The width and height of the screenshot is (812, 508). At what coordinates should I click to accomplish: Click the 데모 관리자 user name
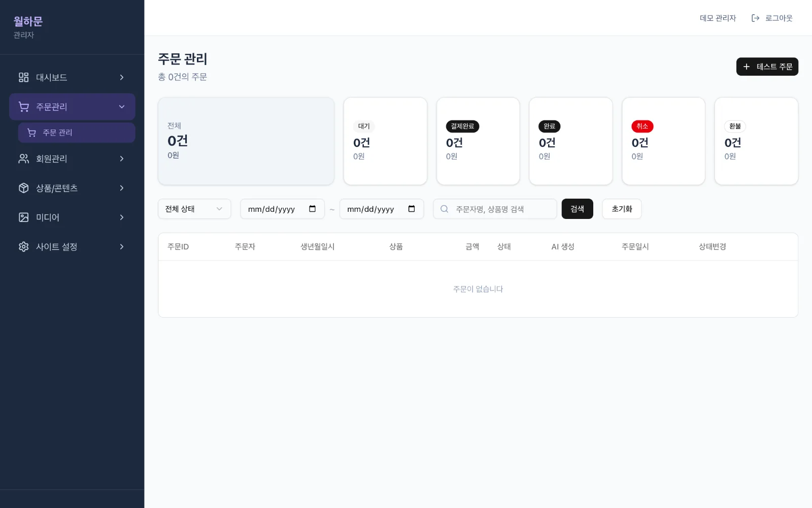(x=718, y=18)
